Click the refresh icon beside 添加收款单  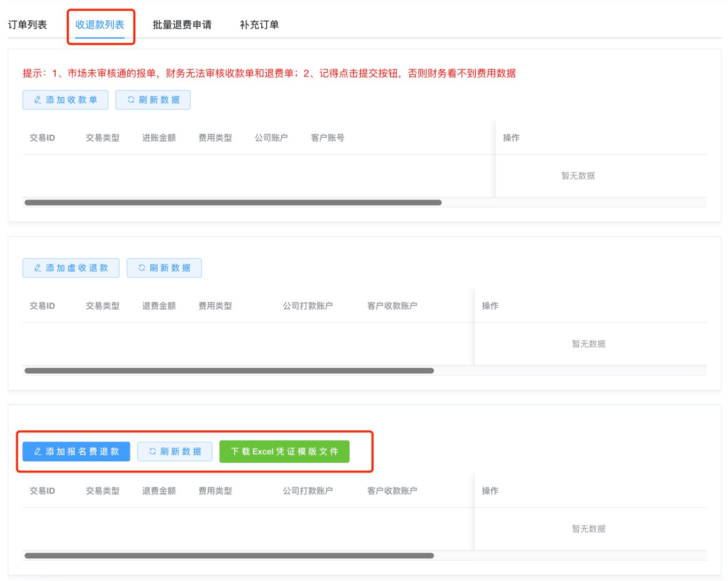click(131, 100)
